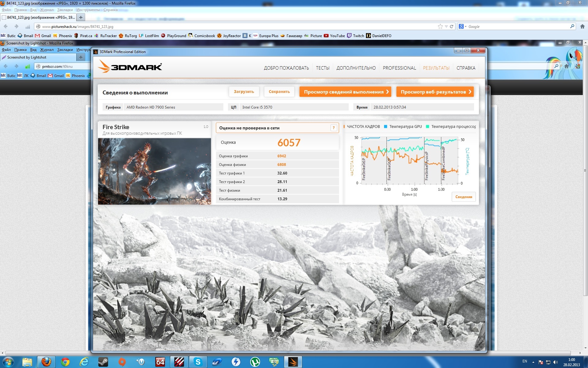The height and width of the screenshot is (368, 588).
Task: Click the Загрузить button
Action: tap(244, 92)
